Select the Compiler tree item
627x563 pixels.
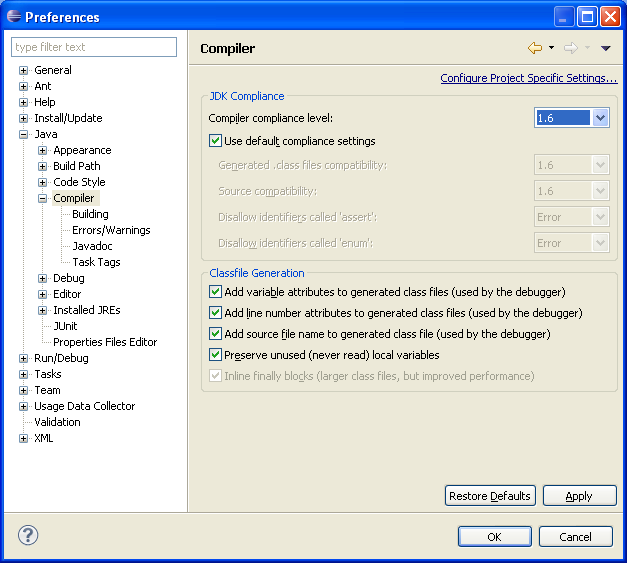(74, 198)
